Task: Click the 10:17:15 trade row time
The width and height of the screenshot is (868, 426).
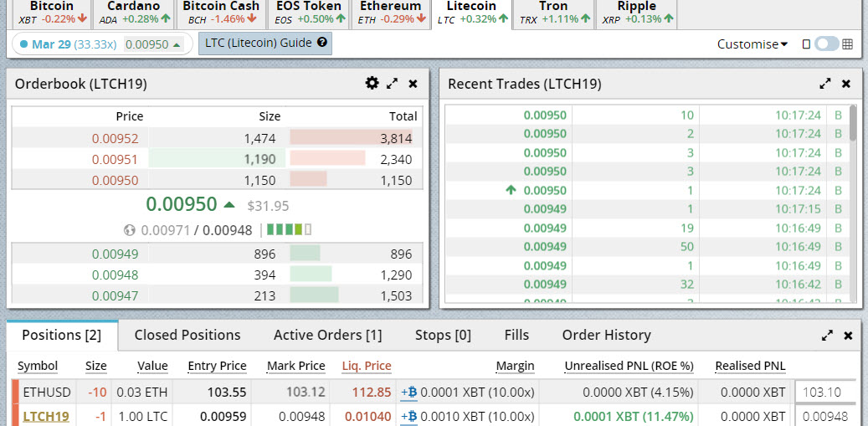Action: tap(798, 209)
